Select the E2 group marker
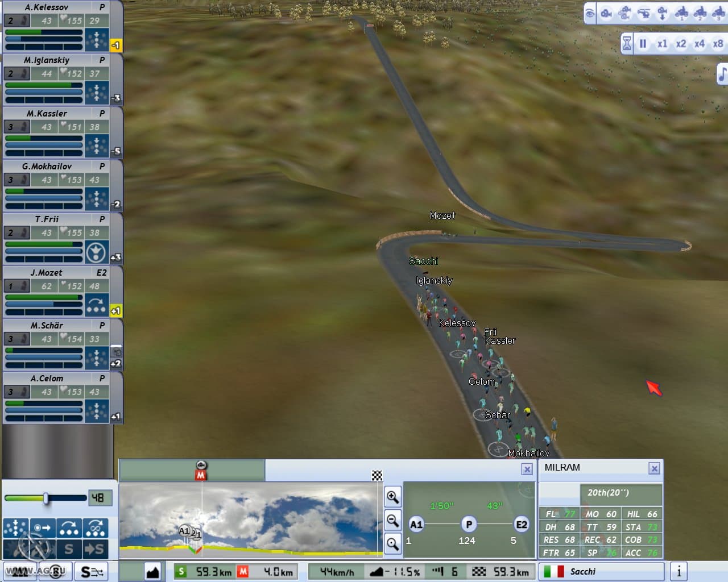728x582 pixels. (x=521, y=524)
